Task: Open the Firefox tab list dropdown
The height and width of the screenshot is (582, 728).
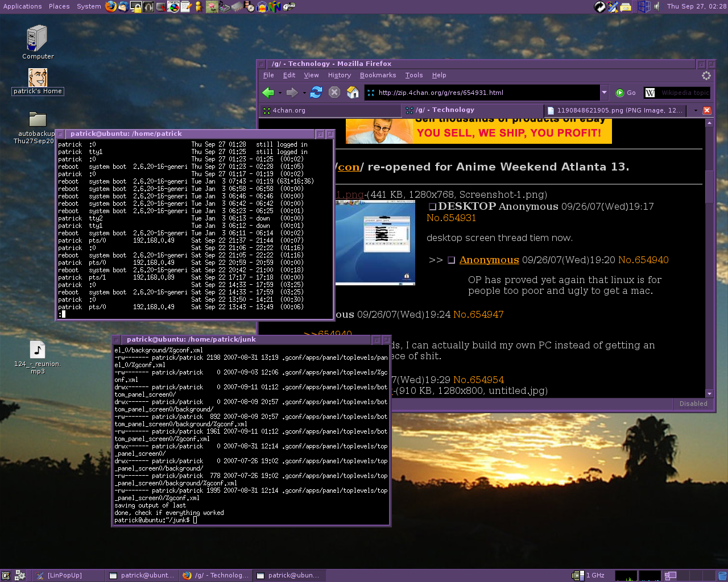Action: pos(695,110)
